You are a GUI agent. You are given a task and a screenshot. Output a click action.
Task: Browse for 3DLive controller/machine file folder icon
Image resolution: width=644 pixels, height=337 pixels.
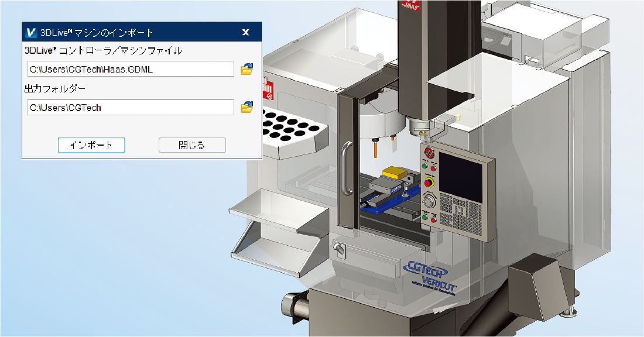tap(247, 69)
